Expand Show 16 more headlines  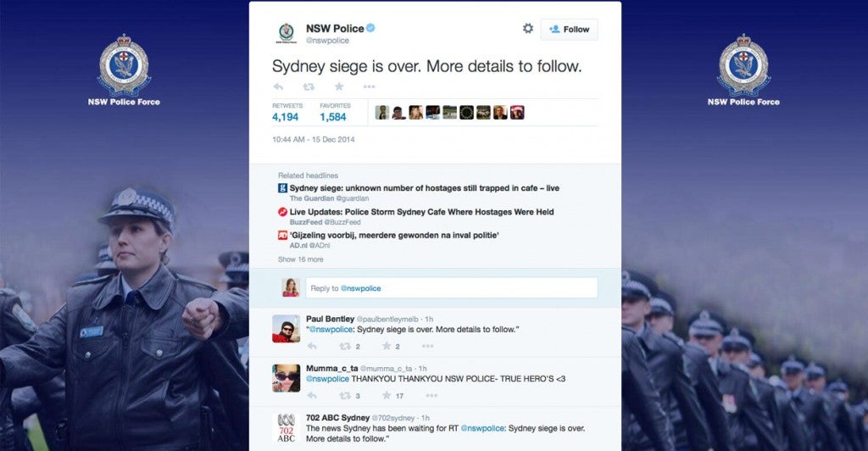pos(298,259)
